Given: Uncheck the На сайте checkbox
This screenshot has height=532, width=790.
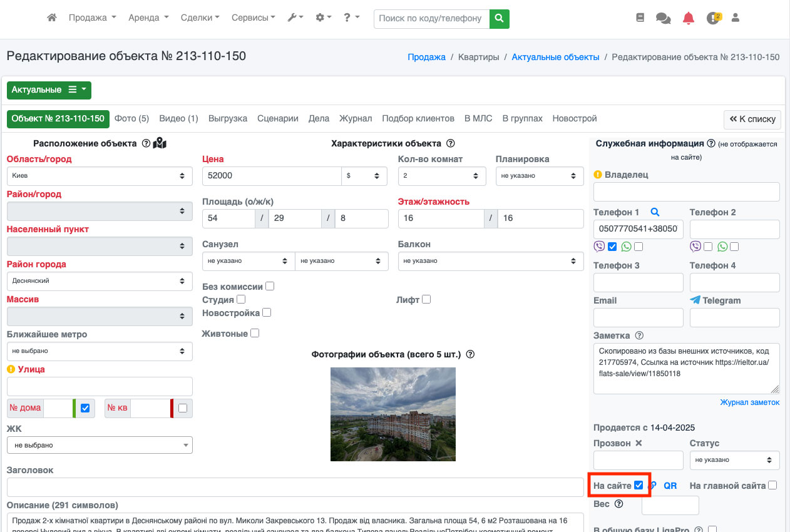Looking at the screenshot, I should [x=639, y=485].
